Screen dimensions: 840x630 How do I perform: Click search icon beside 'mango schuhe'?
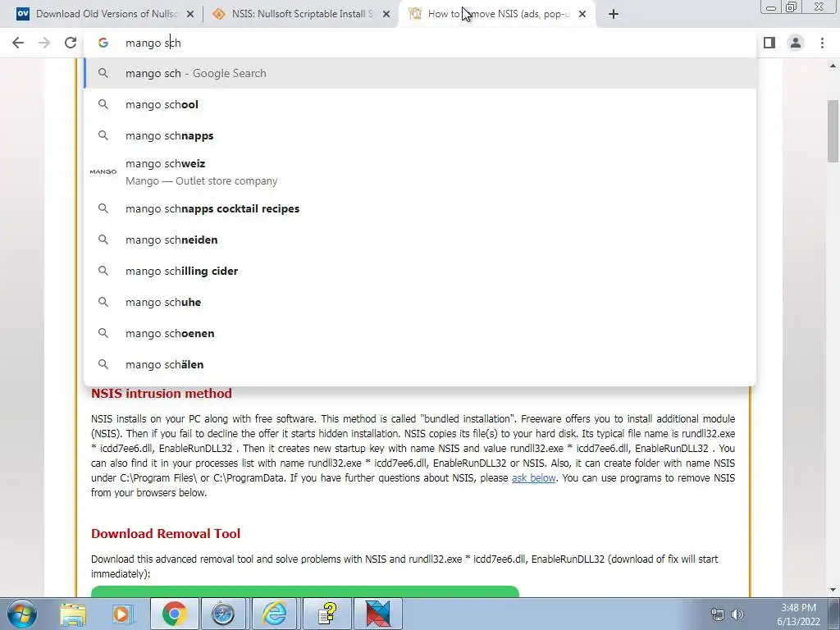(x=103, y=302)
